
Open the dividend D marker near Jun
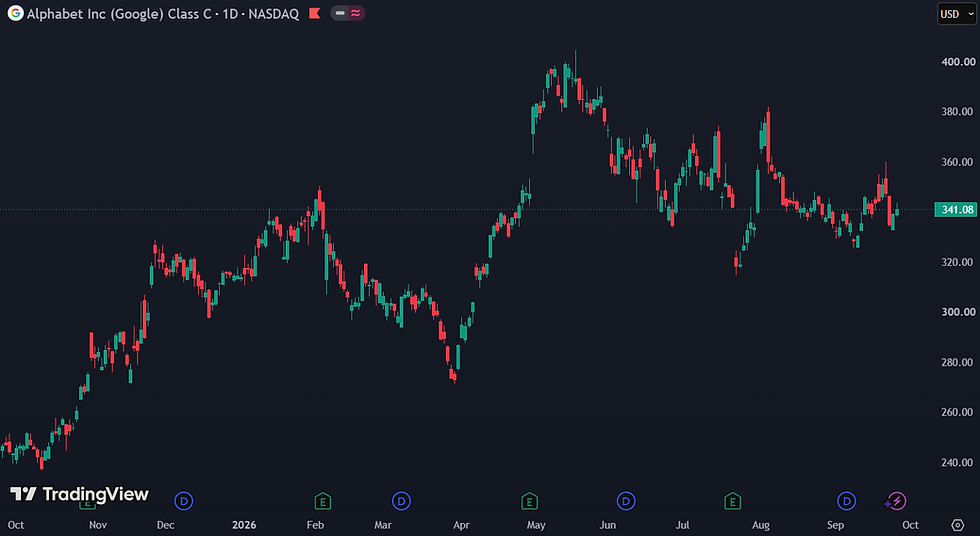tap(626, 500)
